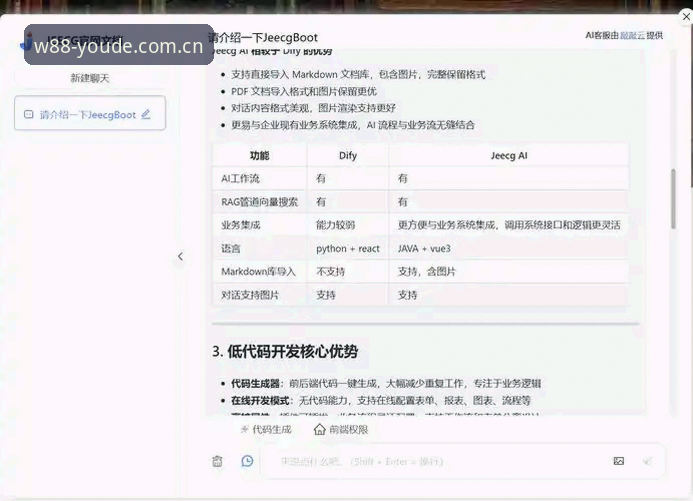The image size is (693, 501).
Task: Choose the 代码生成 quick prompt
Action: point(266,429)
